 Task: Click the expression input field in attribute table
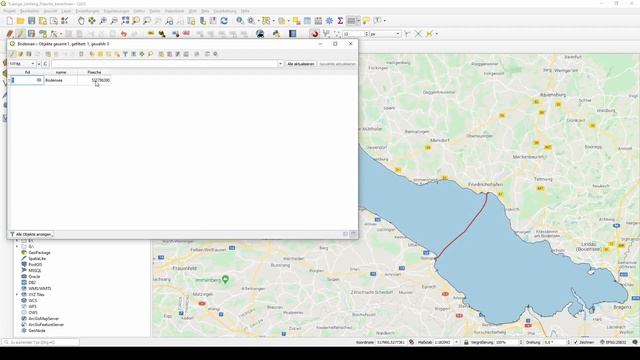coord(164,64)
